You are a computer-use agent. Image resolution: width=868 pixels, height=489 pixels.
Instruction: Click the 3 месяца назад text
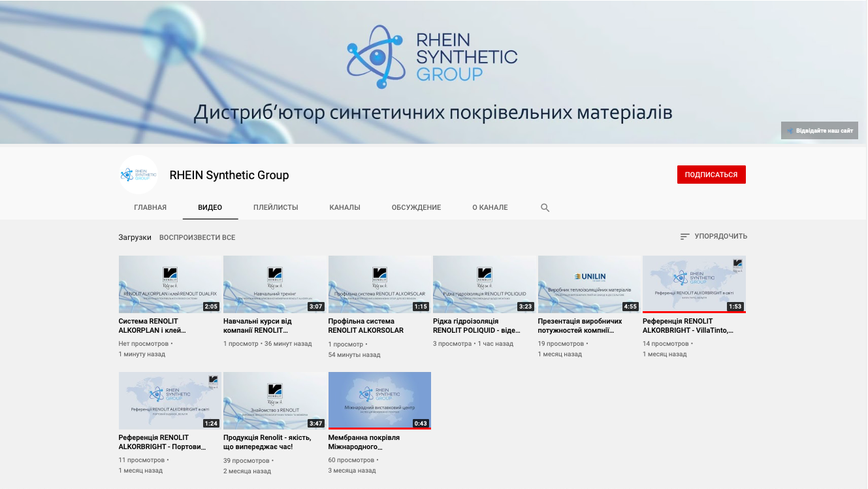click(352, 471)
